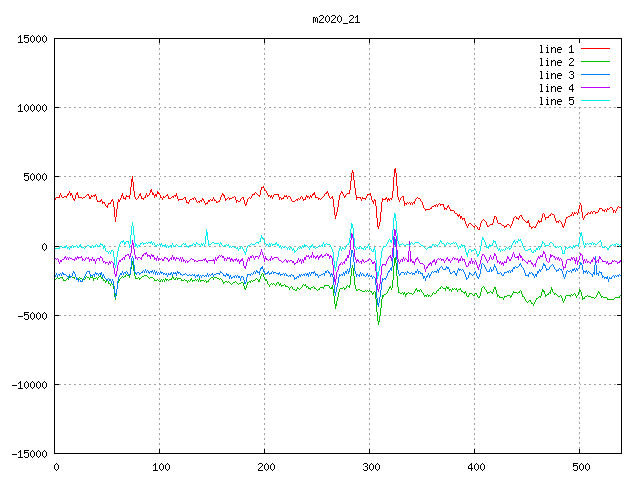Click the red line 1 legend sample
This screenshot has width=640, height=480.
click(595, 49)
